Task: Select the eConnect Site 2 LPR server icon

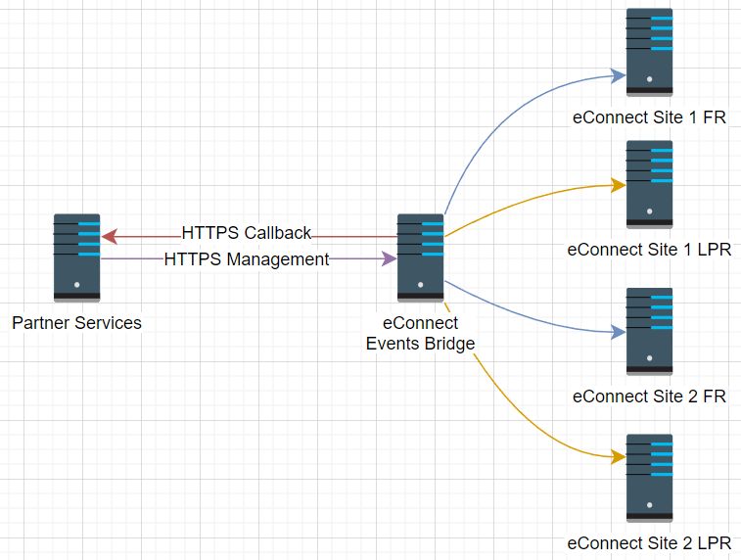Action: tap(649, 478)
